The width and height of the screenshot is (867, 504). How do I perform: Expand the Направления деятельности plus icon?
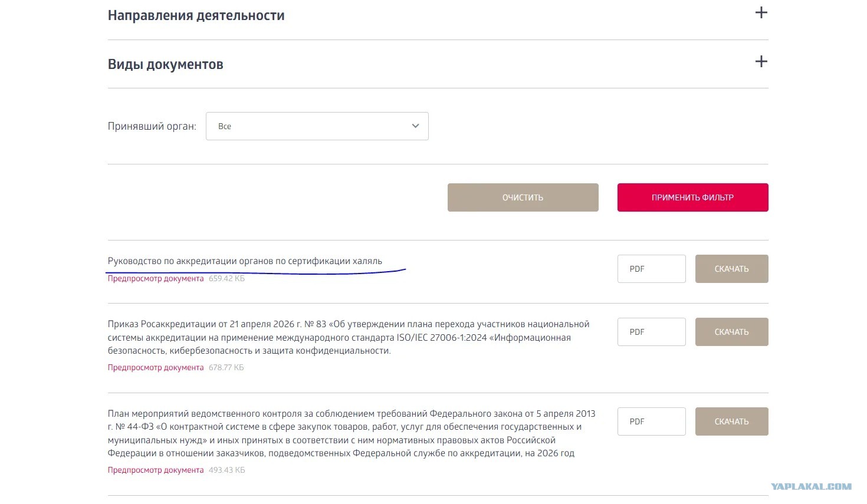pyautogui.click(x=761, y=12)
